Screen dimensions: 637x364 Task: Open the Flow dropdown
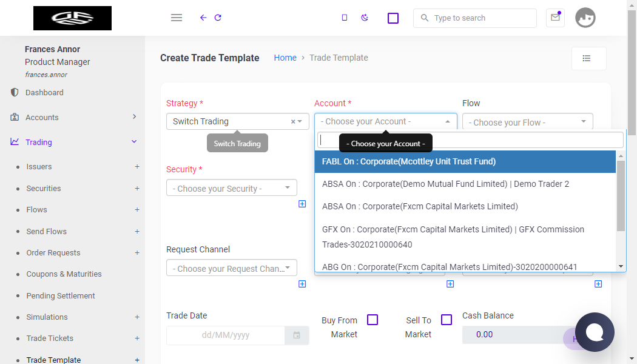coord(528,121)
